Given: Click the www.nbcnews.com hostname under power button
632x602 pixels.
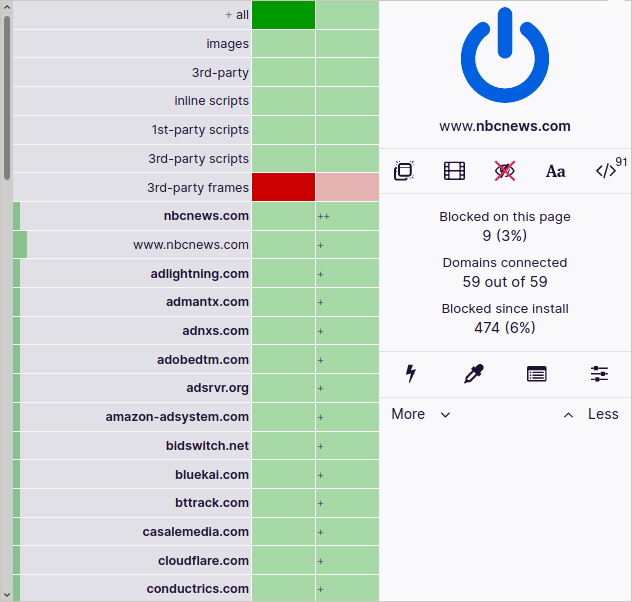Looking at the screenshot, I should click(505, 126).
